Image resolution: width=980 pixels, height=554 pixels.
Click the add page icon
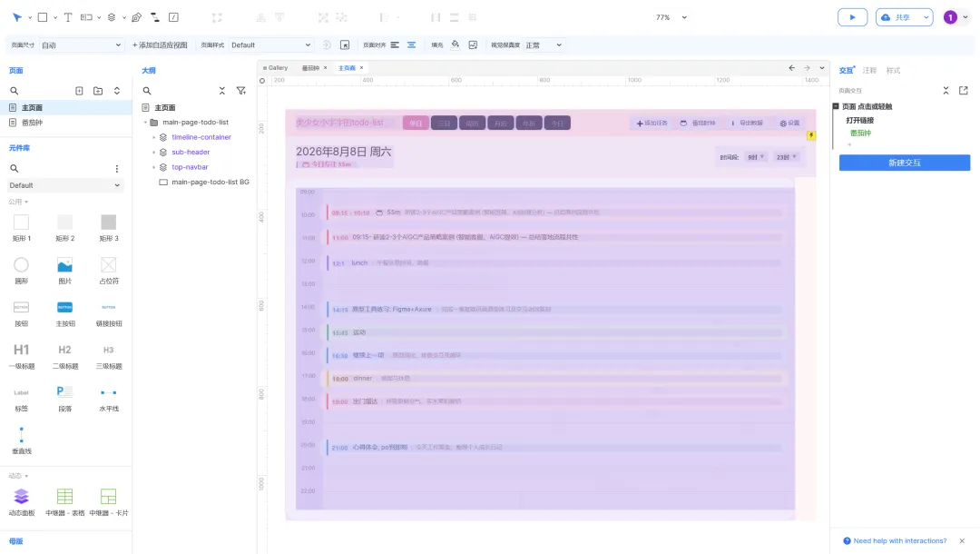pyautogui.click(x=79, y=91)
